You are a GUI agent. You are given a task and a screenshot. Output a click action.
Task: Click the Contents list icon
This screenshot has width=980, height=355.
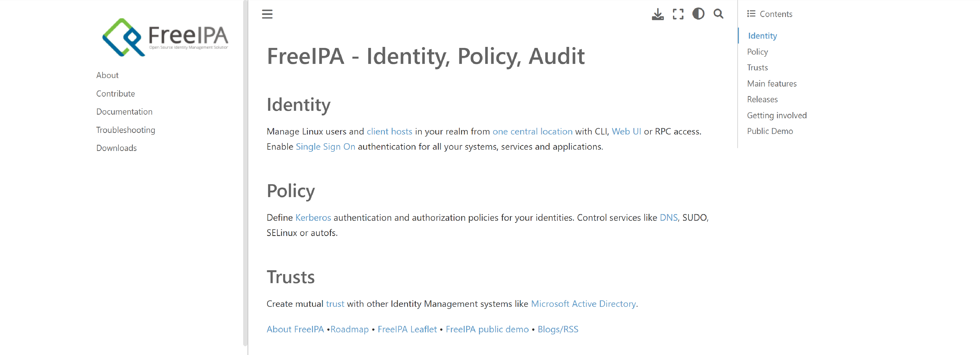[x=751, y=14]
